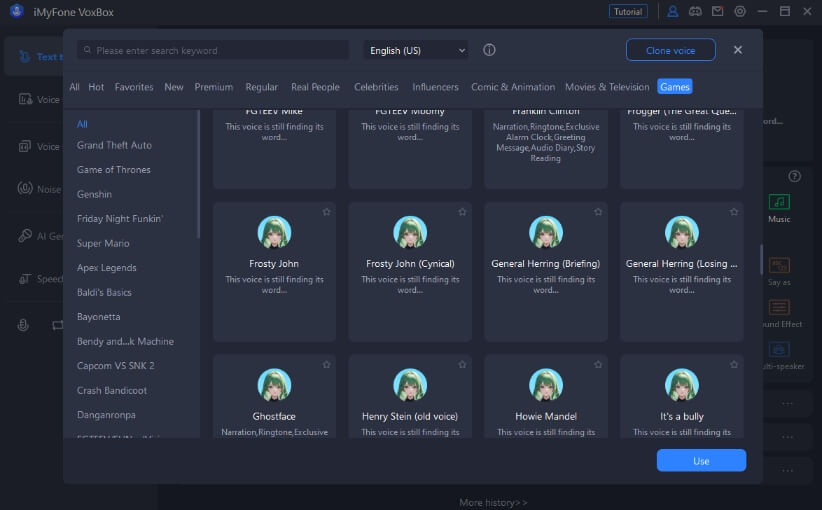Select Bendy and...k Machine category
The height and width of the screenshot is (510, 822).
pyautogui.click(x=125, y=341)
